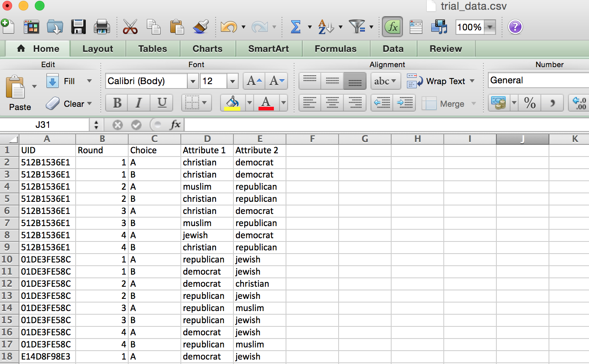Toggle Underline formatting
Screen dimensions: 589x364
coord(162,103)
